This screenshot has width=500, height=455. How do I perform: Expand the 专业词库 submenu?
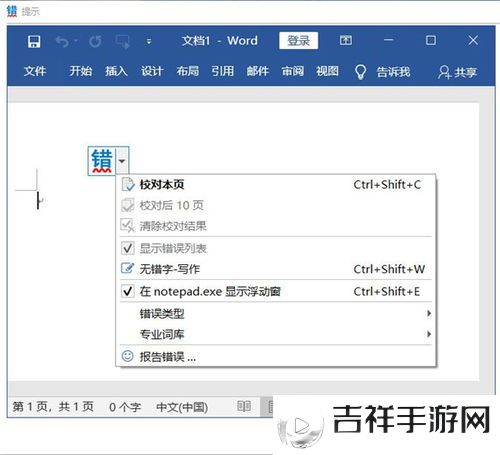click(277, 334)
